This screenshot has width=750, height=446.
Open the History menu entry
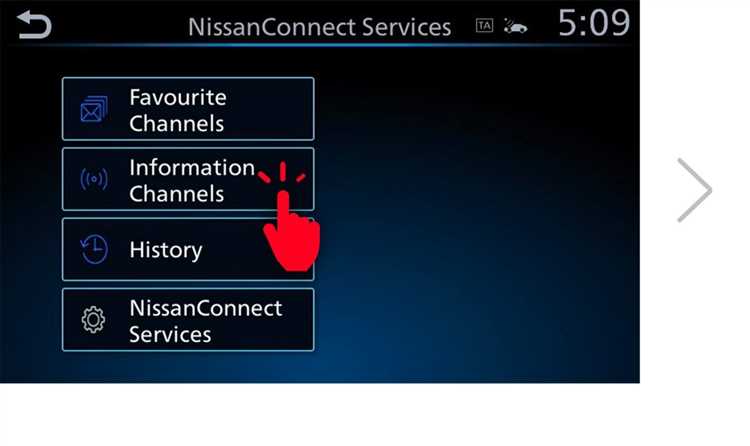pos(188,249)
